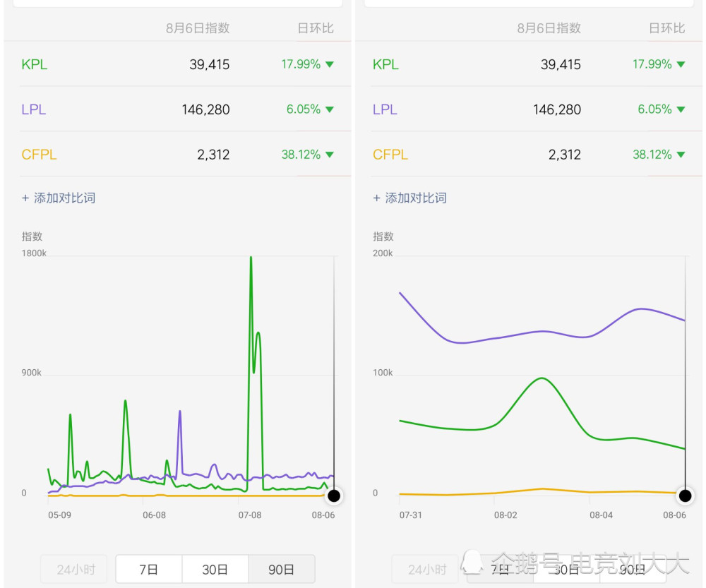Click LPL down-arrow icon in left panel
The height and width of the screenshot is (588, 706).
point(330,109)
